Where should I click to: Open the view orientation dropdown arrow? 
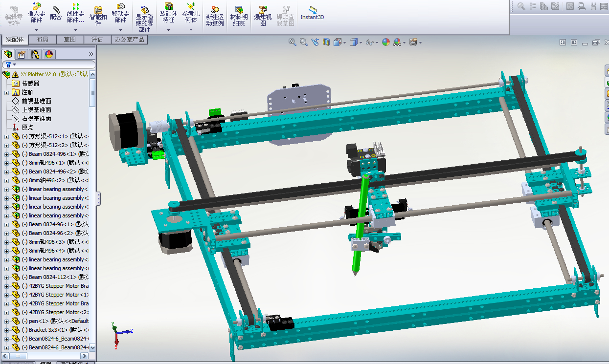(x=345, y=43)
